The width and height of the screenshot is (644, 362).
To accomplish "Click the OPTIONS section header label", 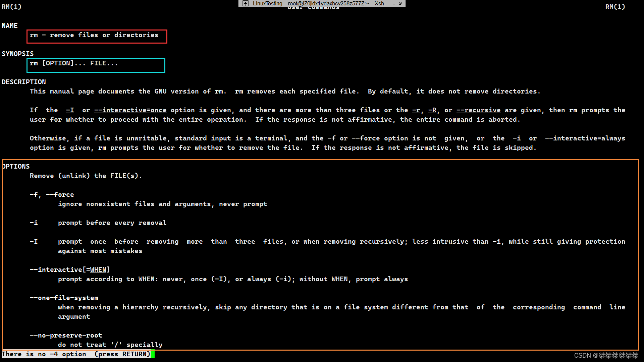I will 15,166.
